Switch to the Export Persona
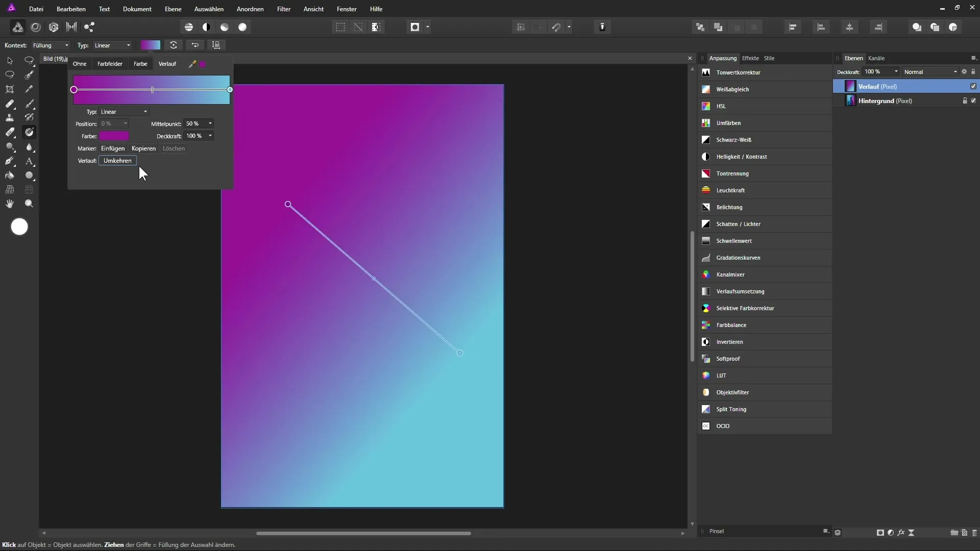This screenshot has width=980, height=551. [x=89, y=27]
